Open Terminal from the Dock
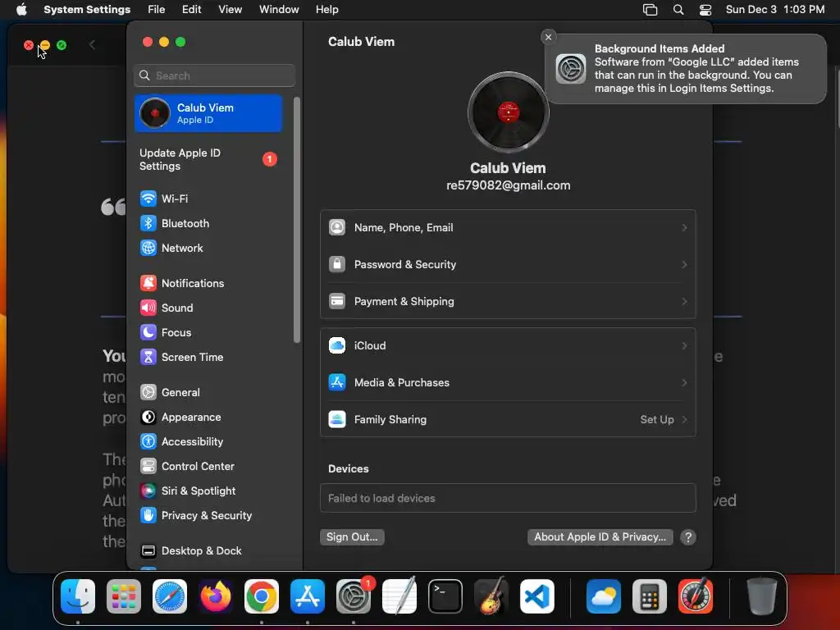This screenshot has width=840, height=630. [445, 596]
